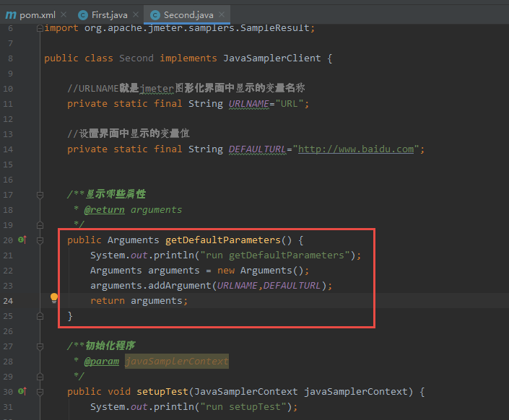Click line number 24 in the gutter
The image size is (509, 420).
click(x=8, y=300)
